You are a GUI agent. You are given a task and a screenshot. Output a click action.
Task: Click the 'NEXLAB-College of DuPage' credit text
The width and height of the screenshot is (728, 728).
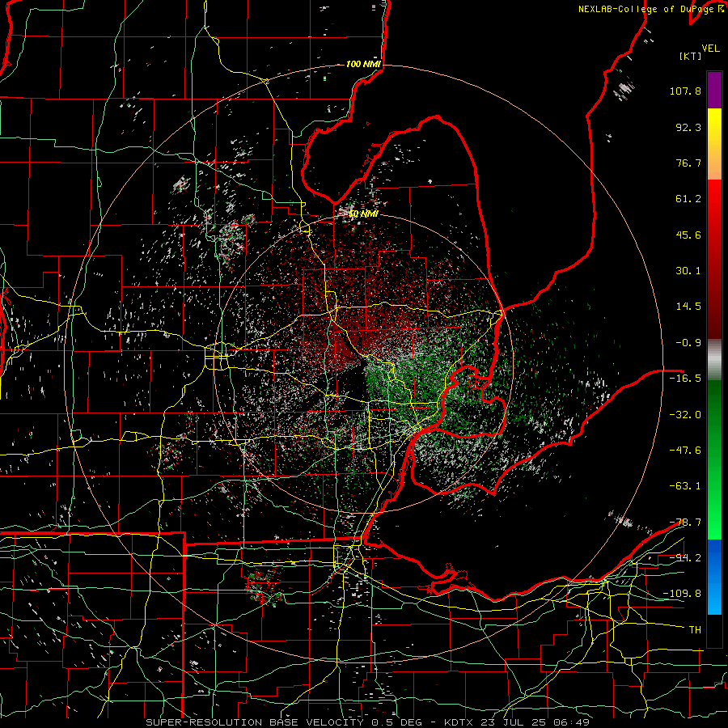coord(645,9)
